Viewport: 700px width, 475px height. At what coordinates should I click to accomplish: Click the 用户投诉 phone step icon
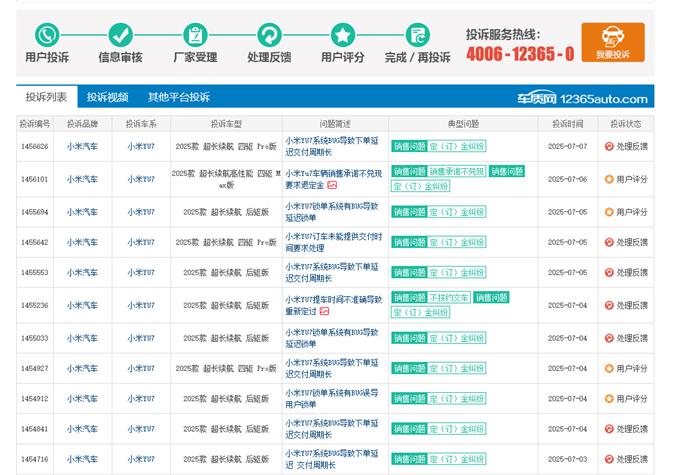47,35
